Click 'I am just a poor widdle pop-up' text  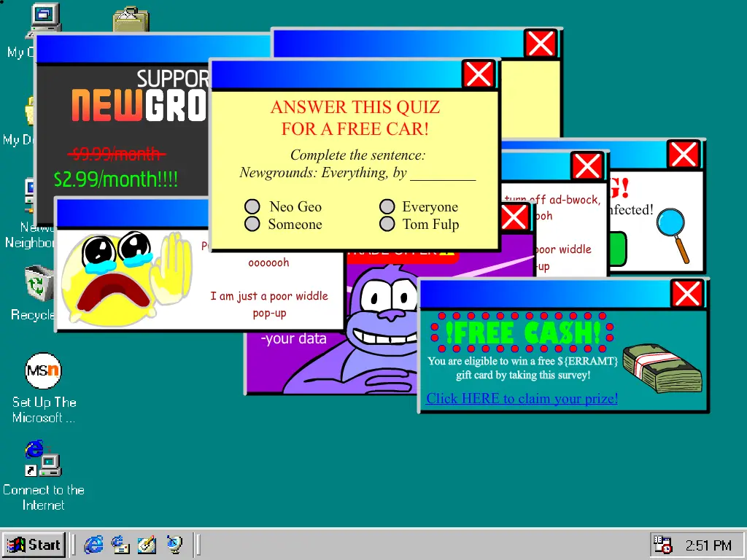pos(269,304)
